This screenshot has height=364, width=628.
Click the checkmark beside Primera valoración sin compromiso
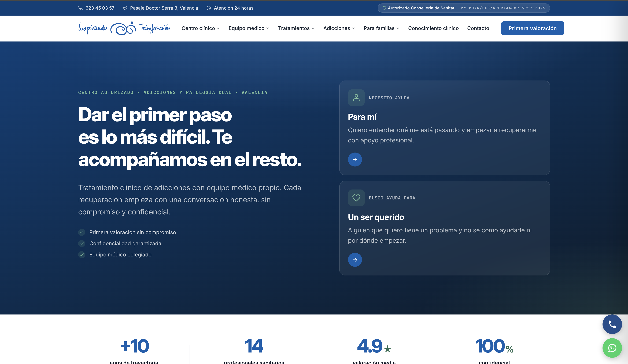click(82, 232)
